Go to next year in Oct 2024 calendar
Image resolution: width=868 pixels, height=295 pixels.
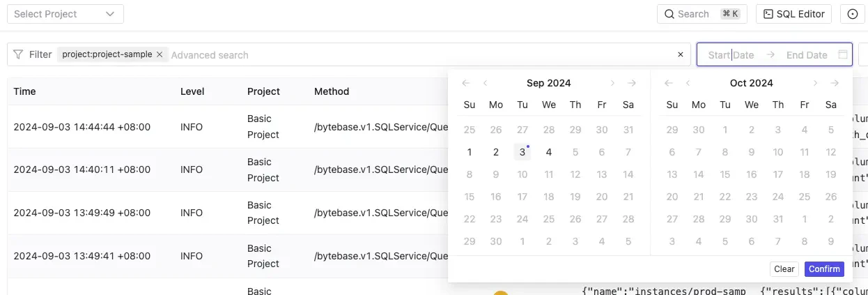point(835,83)
